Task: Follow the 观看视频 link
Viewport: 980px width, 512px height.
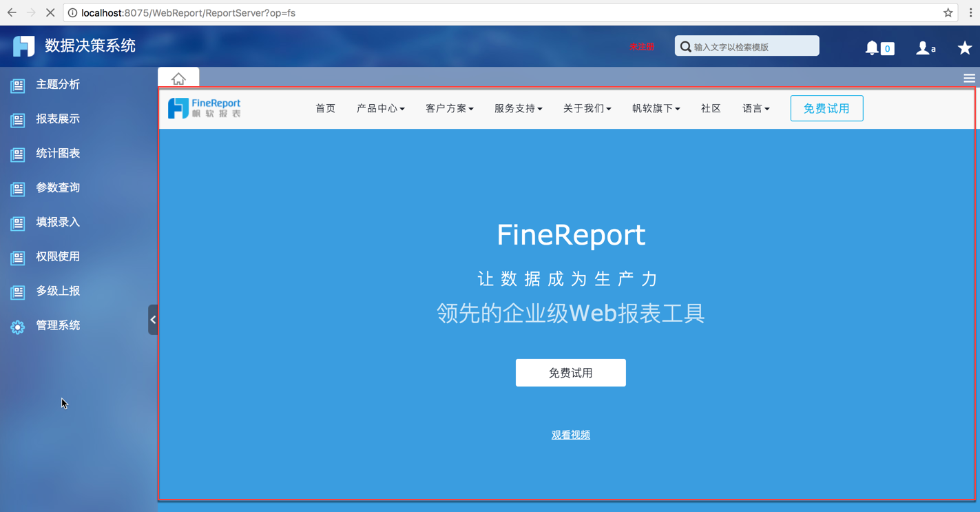Action: tap(571, 435)
